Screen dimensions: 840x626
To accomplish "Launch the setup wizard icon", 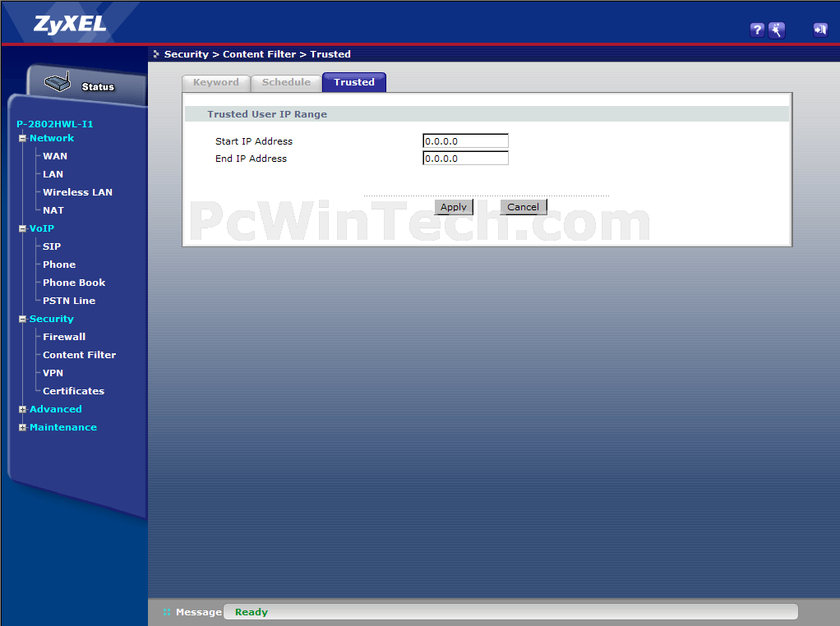I will point(776,30).
